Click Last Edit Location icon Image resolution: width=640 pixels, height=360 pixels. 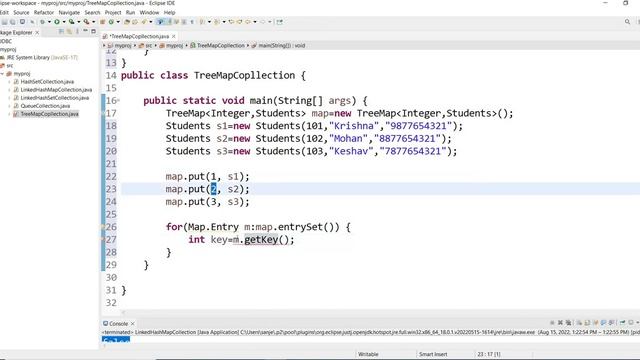pos(231,22)
